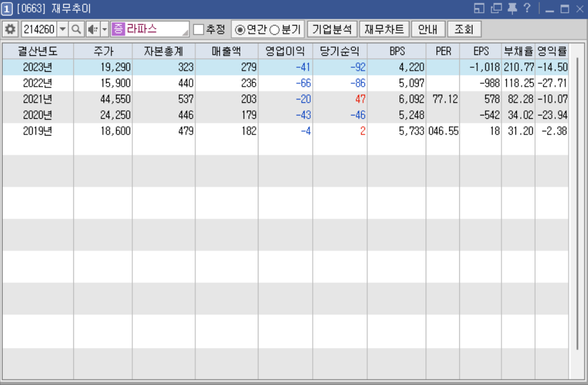The height and width of the screenshot is (385, 588).
Task: Select the 연간 radio button
Action: pos(240,30)
